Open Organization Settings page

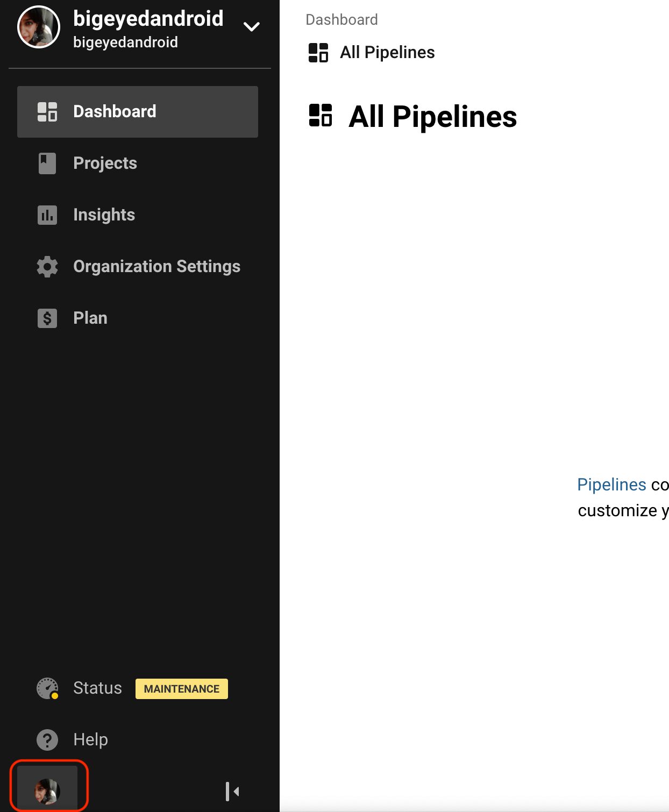138,267
